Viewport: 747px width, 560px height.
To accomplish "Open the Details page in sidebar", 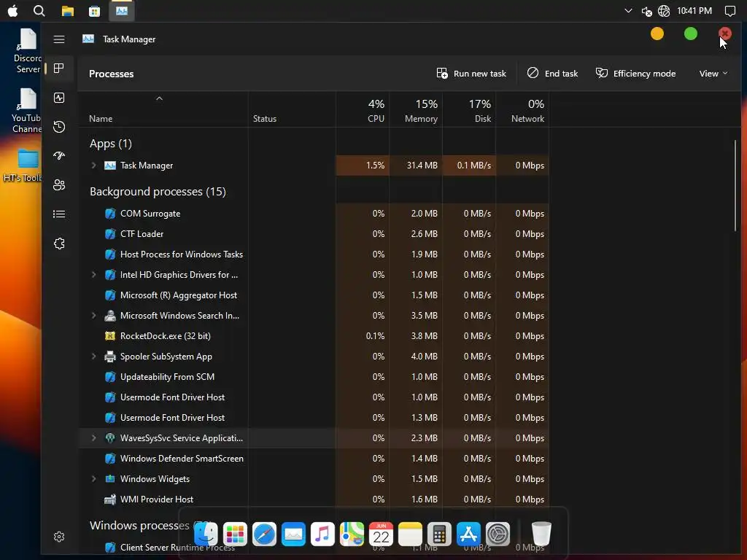I will 59,214.
